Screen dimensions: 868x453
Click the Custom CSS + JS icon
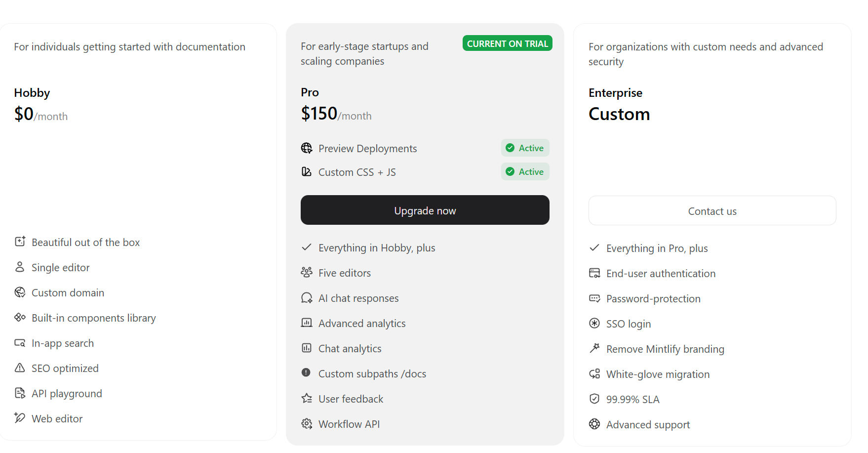coord(307,172)
